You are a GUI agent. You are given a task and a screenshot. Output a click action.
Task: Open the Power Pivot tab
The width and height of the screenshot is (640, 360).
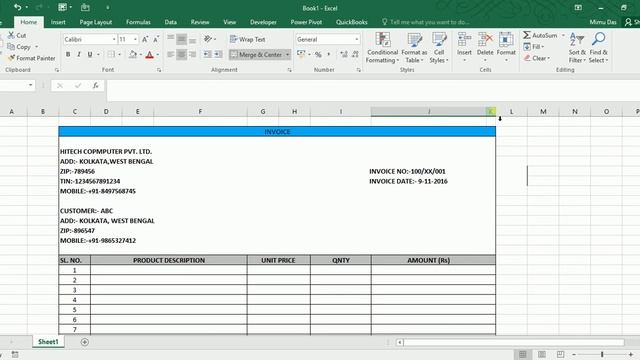pyautogui.click(x=306, y=22)
